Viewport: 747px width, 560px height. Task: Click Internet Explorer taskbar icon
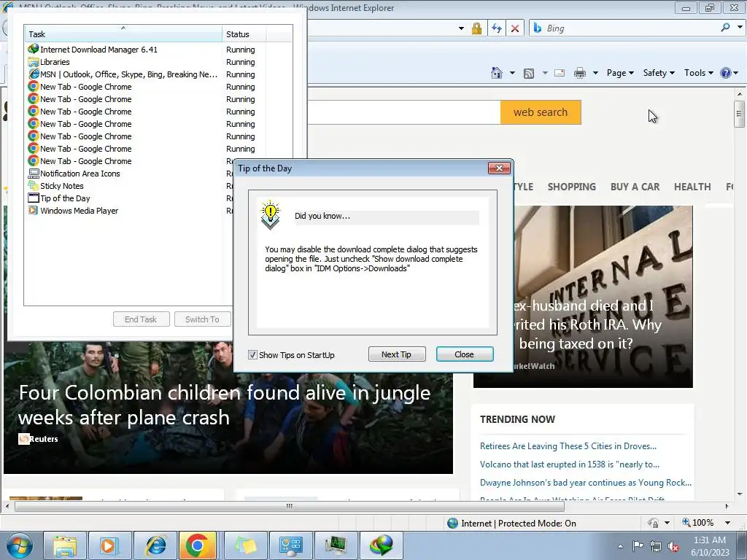tap(155, 545)
